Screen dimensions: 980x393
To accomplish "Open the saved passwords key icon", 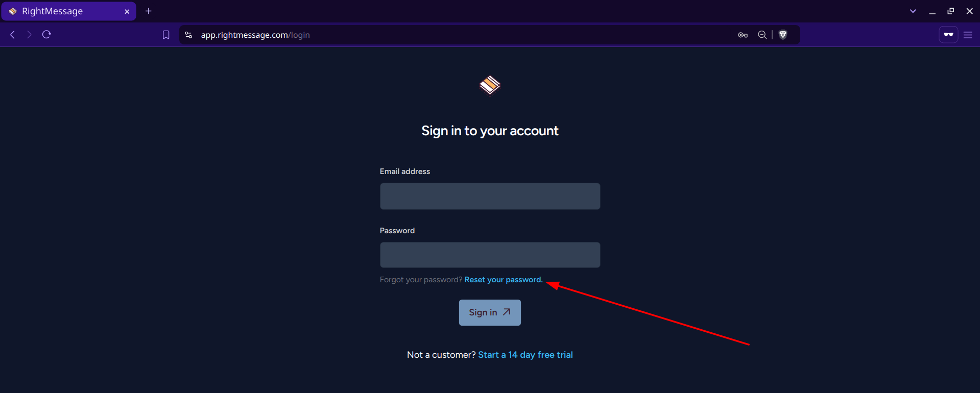I will point(743,35).
